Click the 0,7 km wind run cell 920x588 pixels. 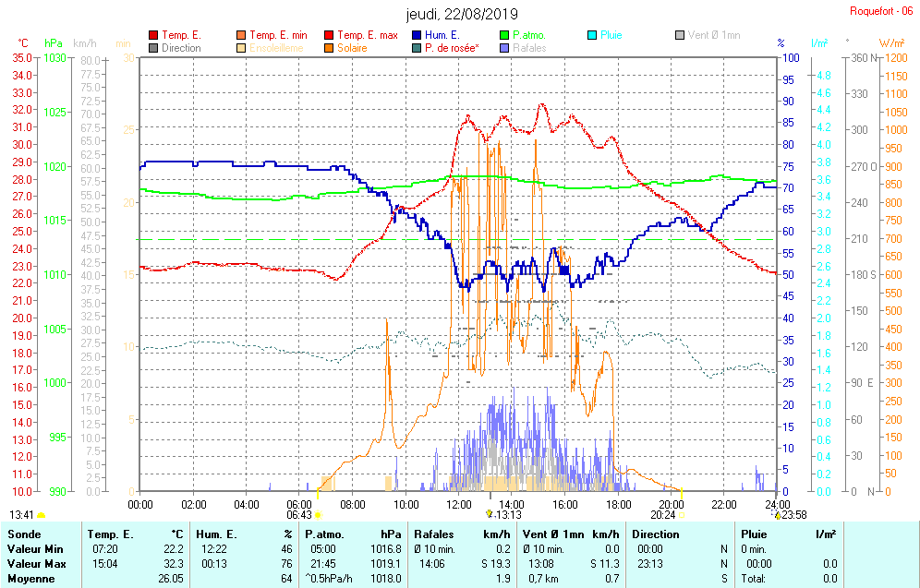pos(541,579)
